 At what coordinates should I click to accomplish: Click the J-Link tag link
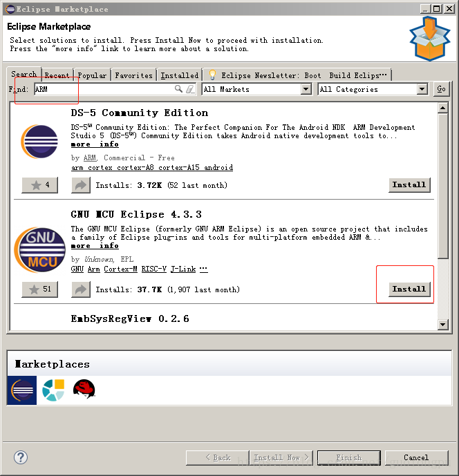point(183,269)
